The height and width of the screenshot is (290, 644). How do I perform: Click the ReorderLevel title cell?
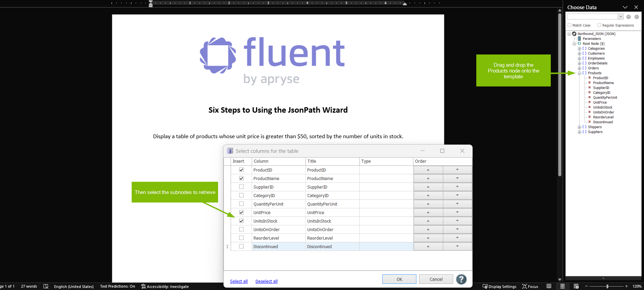[x=332, y=238]
